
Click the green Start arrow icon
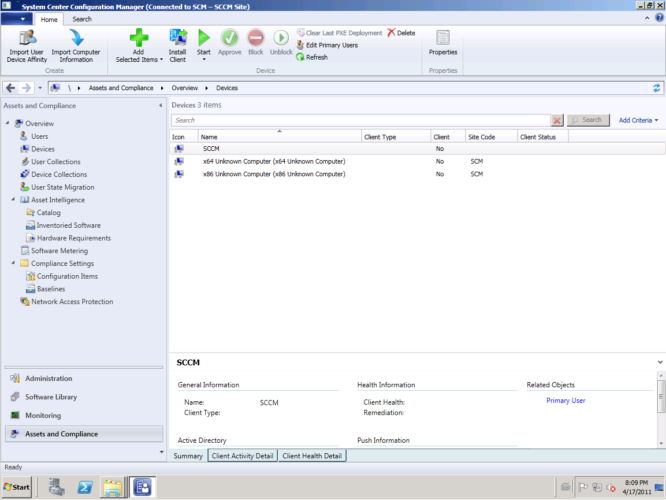pyautogui.click(x=204, y=38)
